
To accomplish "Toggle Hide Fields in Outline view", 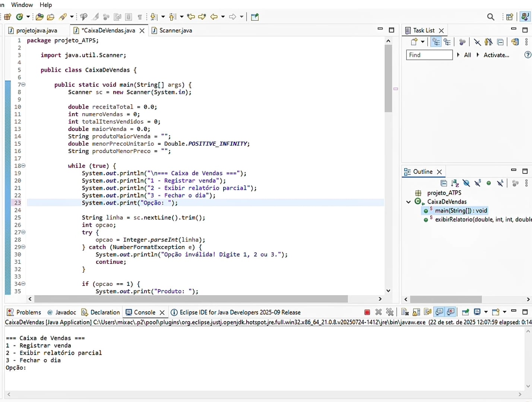I will [466, 183].
